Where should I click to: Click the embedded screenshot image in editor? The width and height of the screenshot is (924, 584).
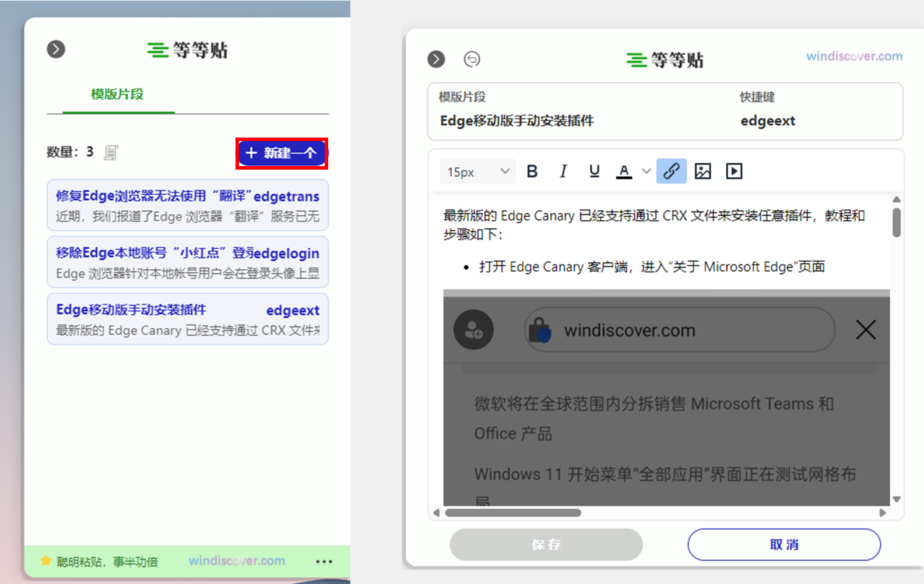[x=666, y=397]
